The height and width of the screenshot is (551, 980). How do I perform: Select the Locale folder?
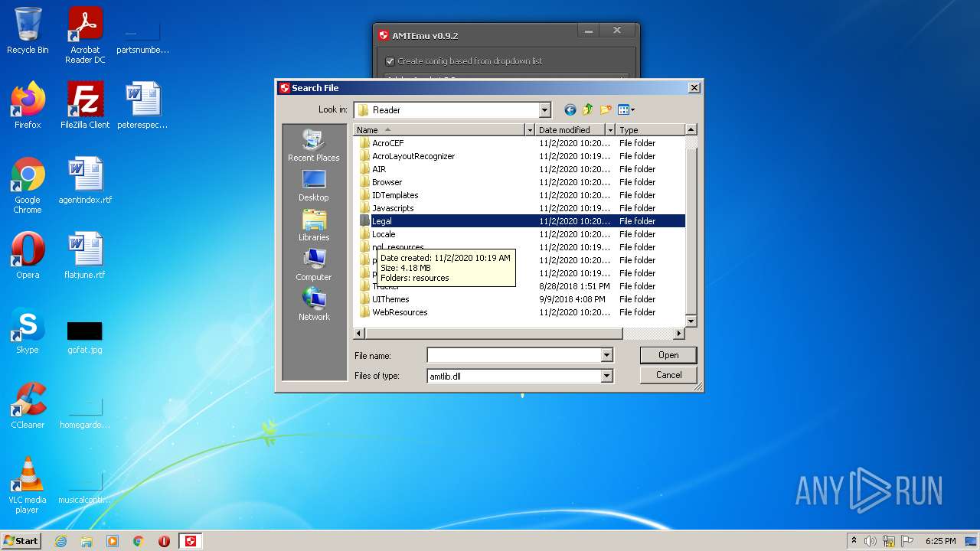point(384,234)
